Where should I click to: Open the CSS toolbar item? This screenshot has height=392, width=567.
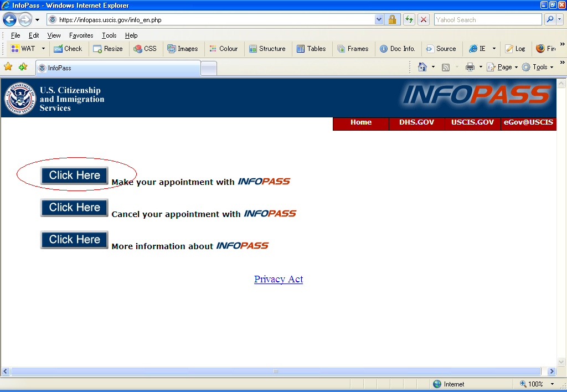point(145,49)
